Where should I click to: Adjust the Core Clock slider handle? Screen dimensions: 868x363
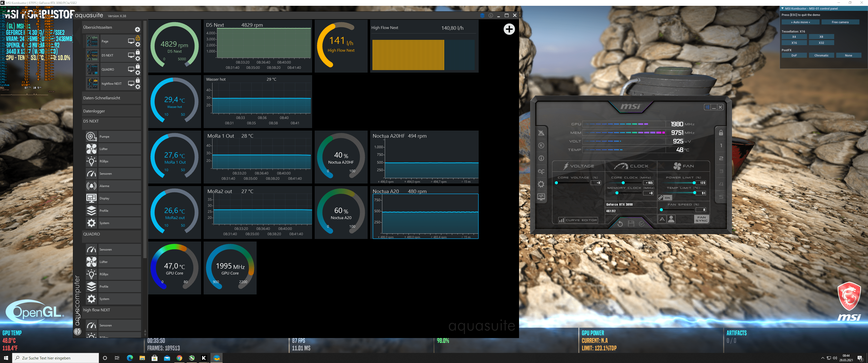[x=623, y=183]
